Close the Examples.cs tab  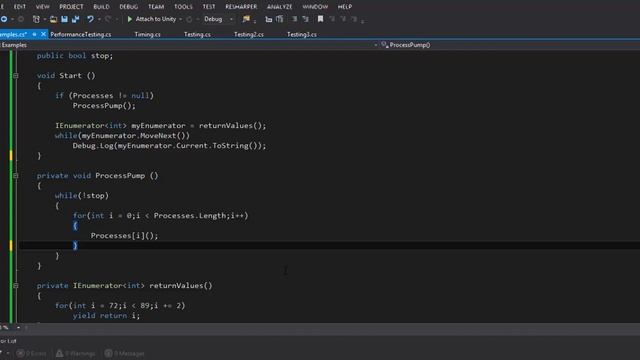(x=43, y=34)
